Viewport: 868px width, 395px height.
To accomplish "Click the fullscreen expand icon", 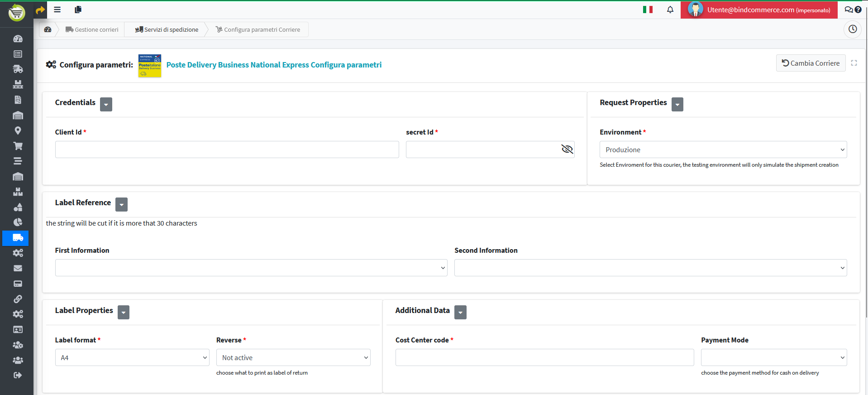I will 854,63.
